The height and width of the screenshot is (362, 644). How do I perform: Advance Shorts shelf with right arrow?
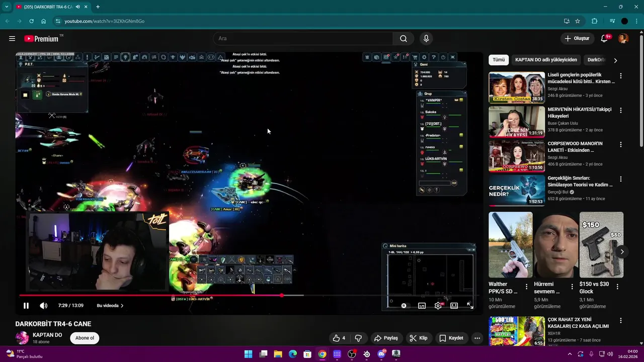(x=622, y=252)
